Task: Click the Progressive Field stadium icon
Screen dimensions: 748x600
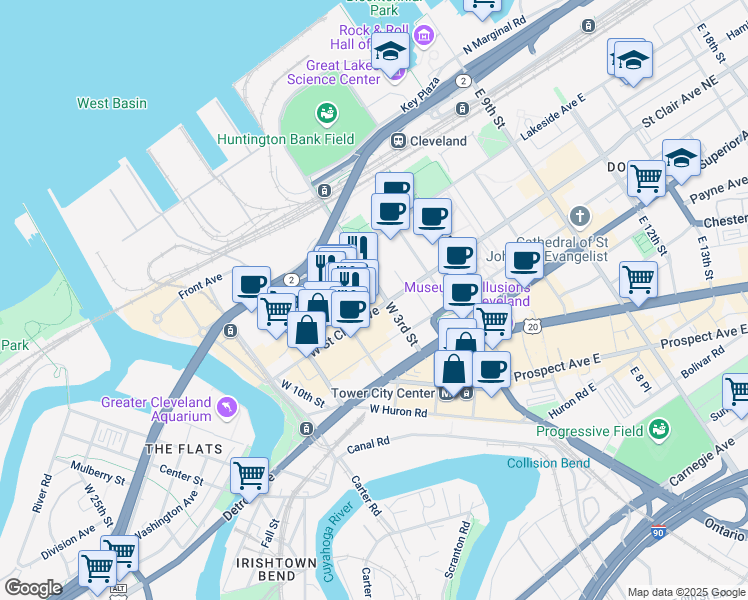Action: (661, 428)
